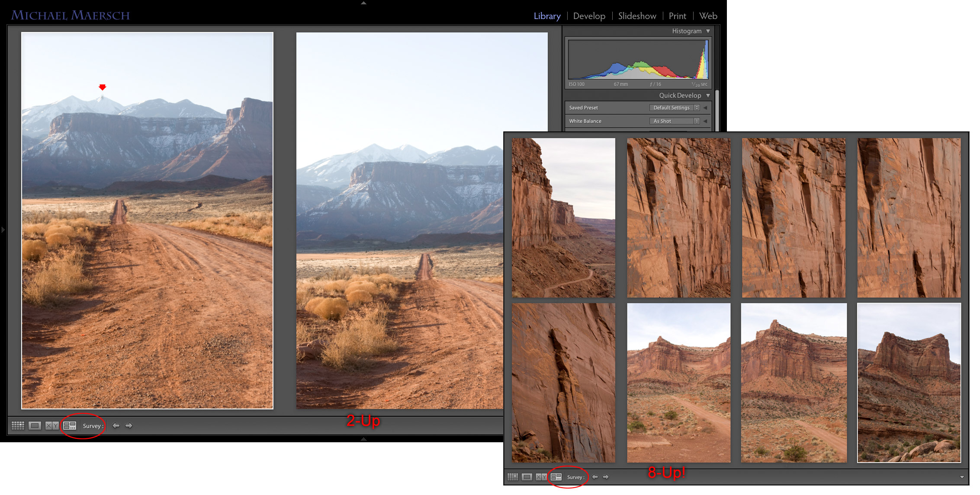Screen dimensions: 980x495
Task: Select the cliff-with-trail thumbnail in 8-Up survey
Action: [563, 217]
